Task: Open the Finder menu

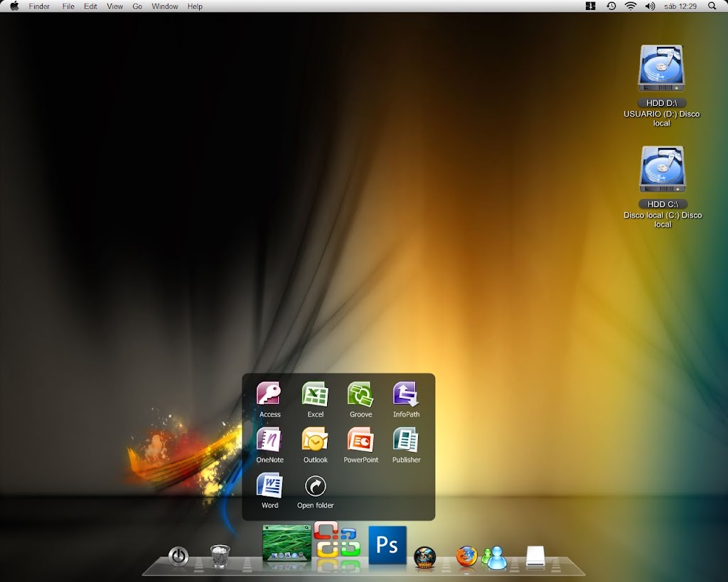Action: pos(39,6)
